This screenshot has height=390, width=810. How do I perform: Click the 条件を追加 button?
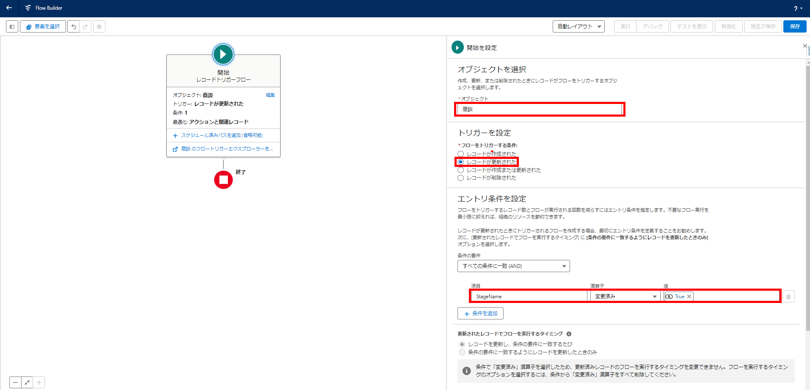pos(480,314)
